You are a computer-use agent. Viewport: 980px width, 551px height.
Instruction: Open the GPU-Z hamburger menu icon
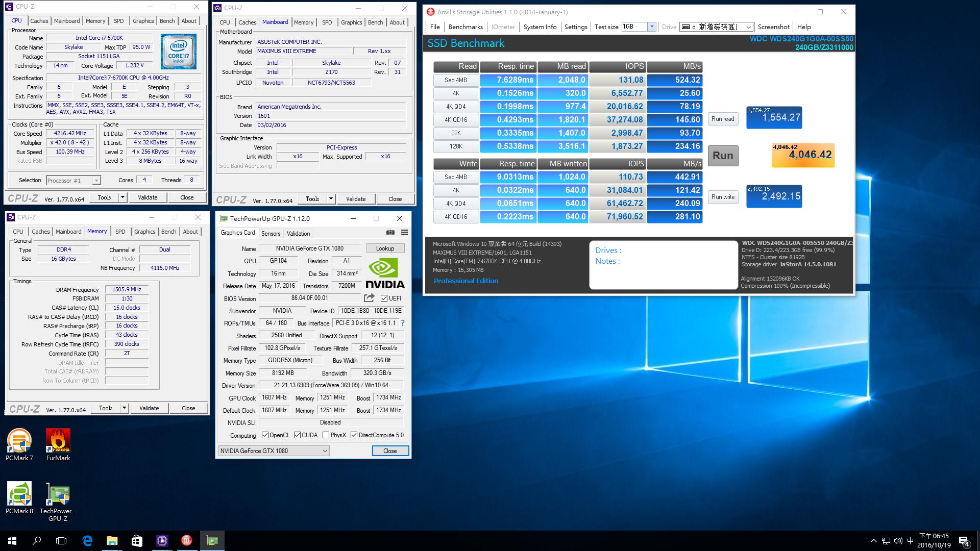coord(404,233)
